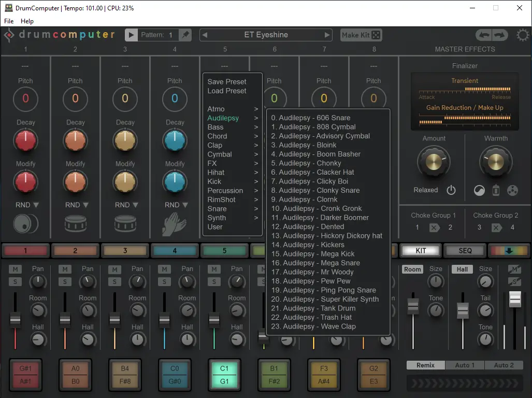The height and width of the screenshot is (398, 532).
Task: Select channel 4 clap hands icon
Action: point(174,224)
